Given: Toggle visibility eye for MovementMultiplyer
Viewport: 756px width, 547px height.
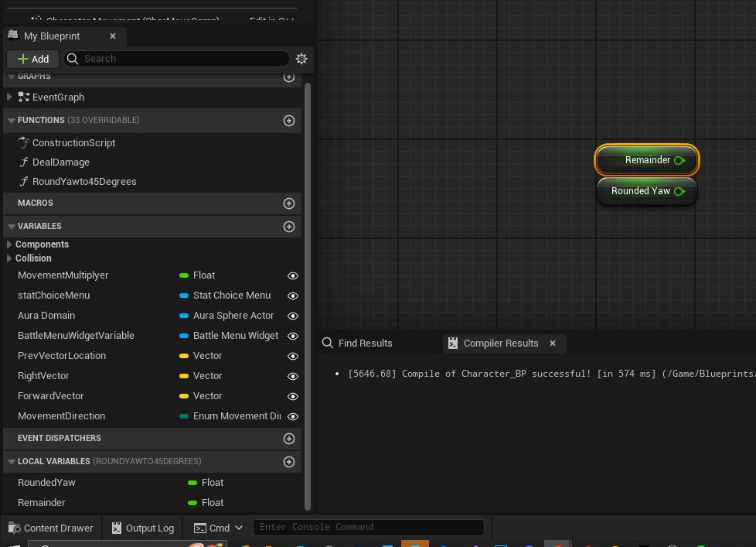Looking at the screenshot, I should (x=293, y=275).
